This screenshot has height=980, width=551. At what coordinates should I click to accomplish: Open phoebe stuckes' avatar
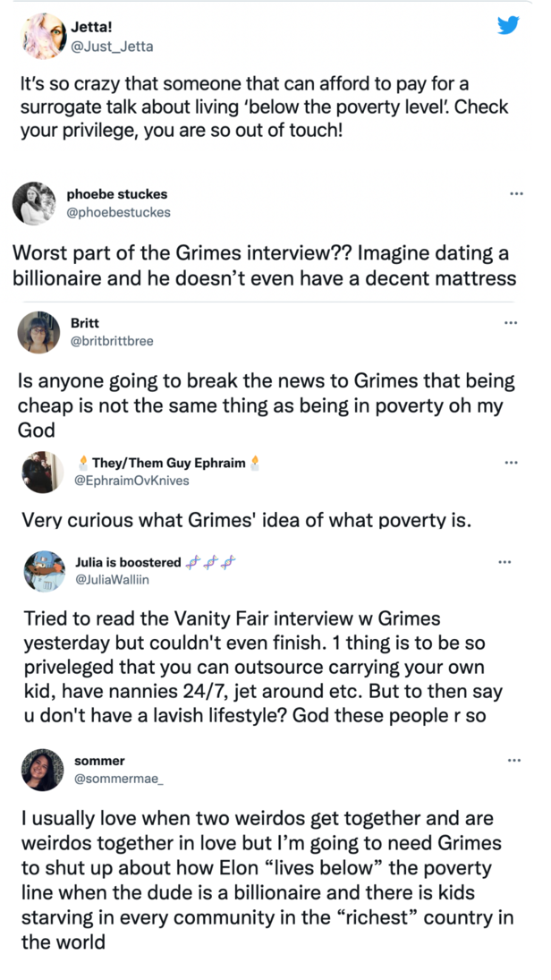35,203
